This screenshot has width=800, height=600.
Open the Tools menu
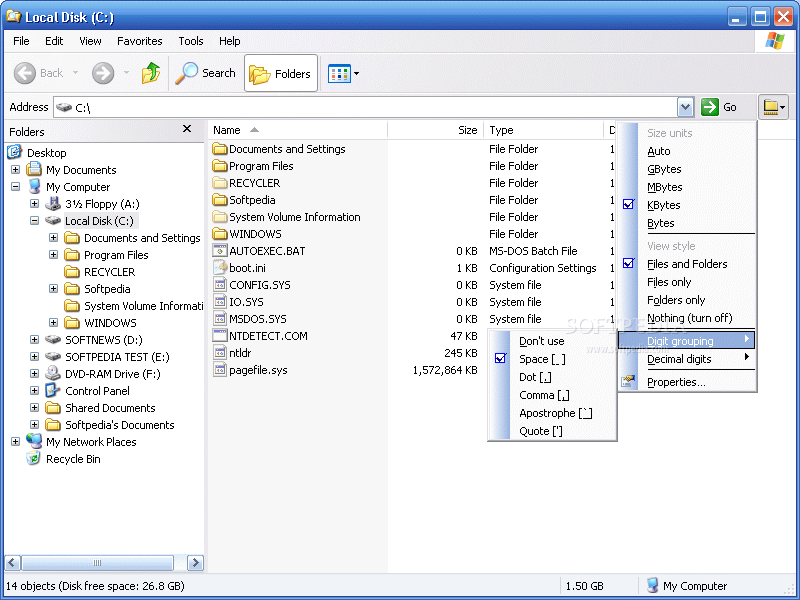(190, 41)
